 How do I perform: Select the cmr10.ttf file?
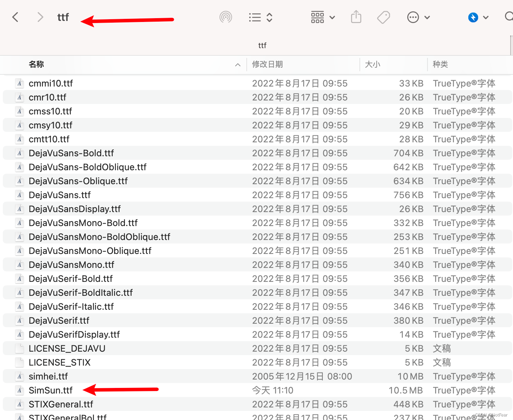click(258, 97)
